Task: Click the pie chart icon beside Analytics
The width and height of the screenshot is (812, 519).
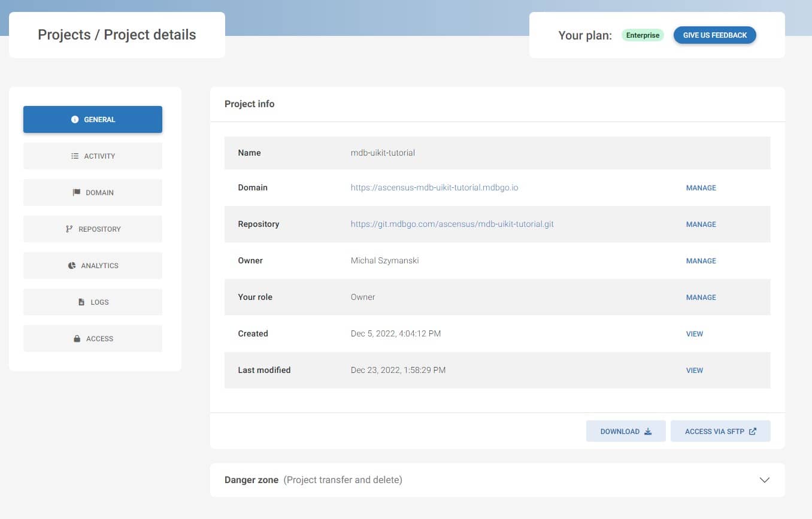Action: pos(72,266)
